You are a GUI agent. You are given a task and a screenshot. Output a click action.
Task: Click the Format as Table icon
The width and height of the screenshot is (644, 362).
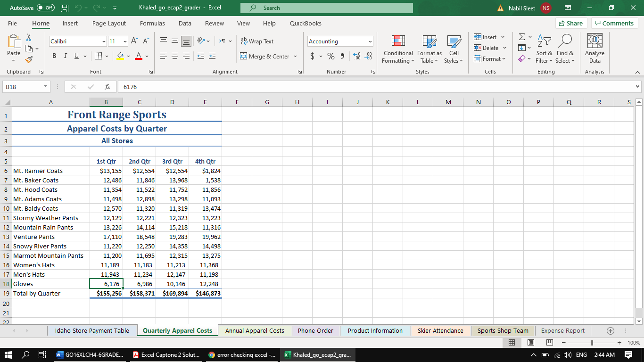tap(429, 42)
